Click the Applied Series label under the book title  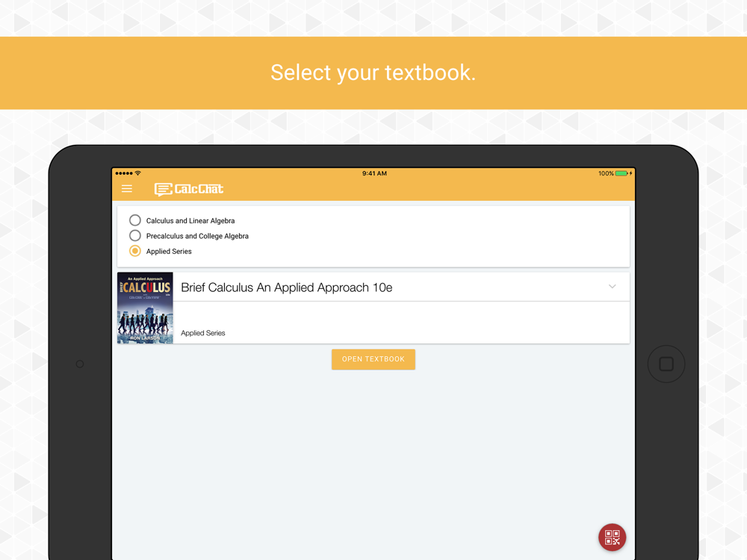[203, 333]
